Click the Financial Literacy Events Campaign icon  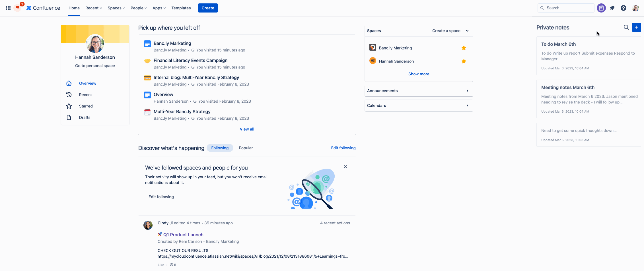point(147,61)
